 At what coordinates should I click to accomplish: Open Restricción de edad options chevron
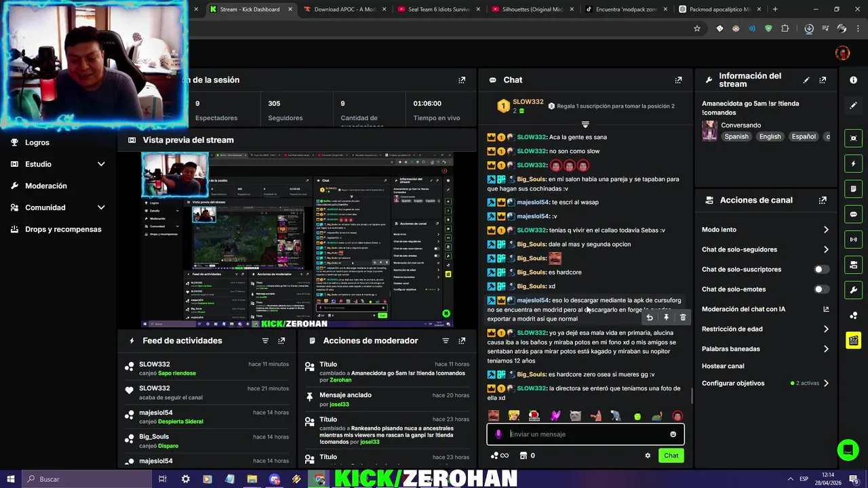click(x=826, y=329)
